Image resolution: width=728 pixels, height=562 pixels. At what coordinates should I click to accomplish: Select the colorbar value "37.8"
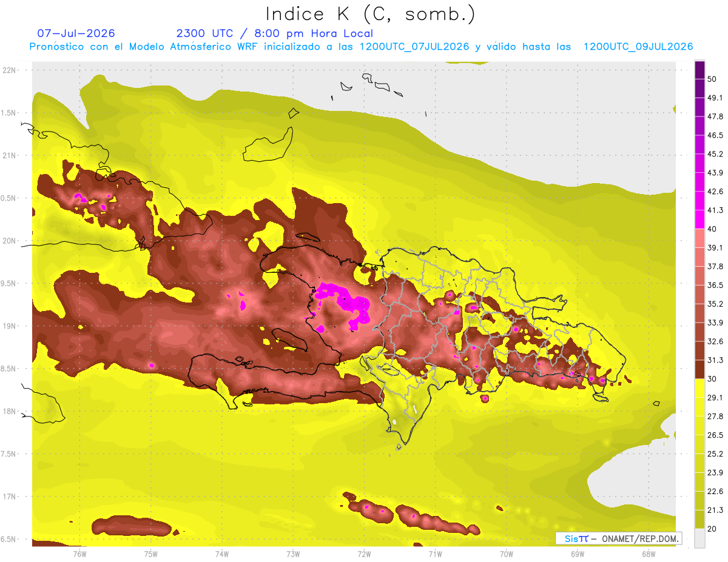point(715,267)
